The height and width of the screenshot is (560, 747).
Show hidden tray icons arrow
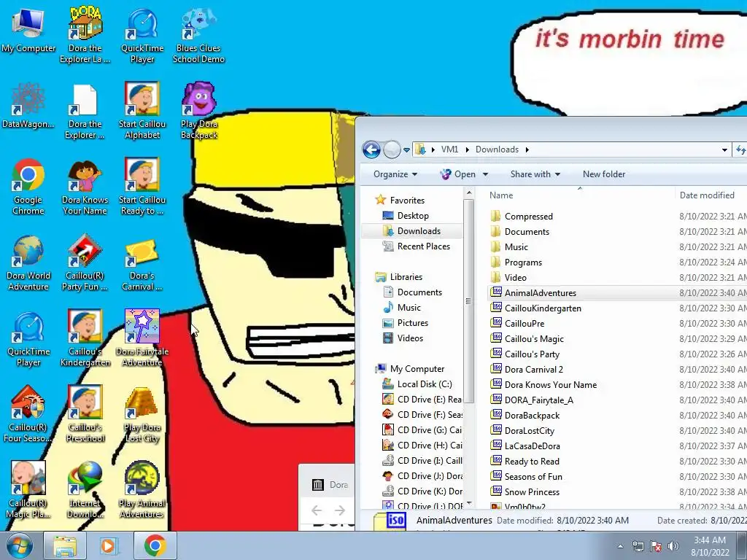click(620, 546)
